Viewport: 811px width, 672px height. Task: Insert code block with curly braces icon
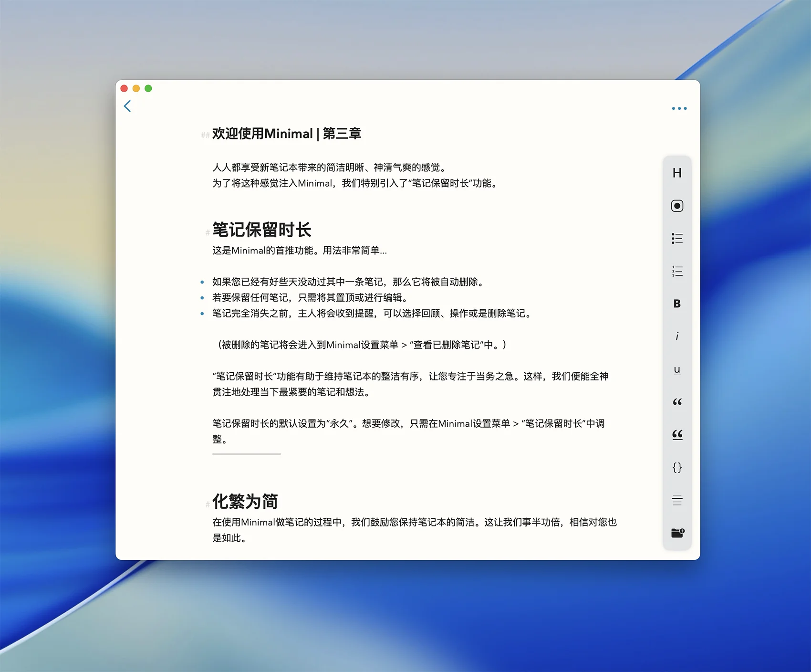[677, 467]
